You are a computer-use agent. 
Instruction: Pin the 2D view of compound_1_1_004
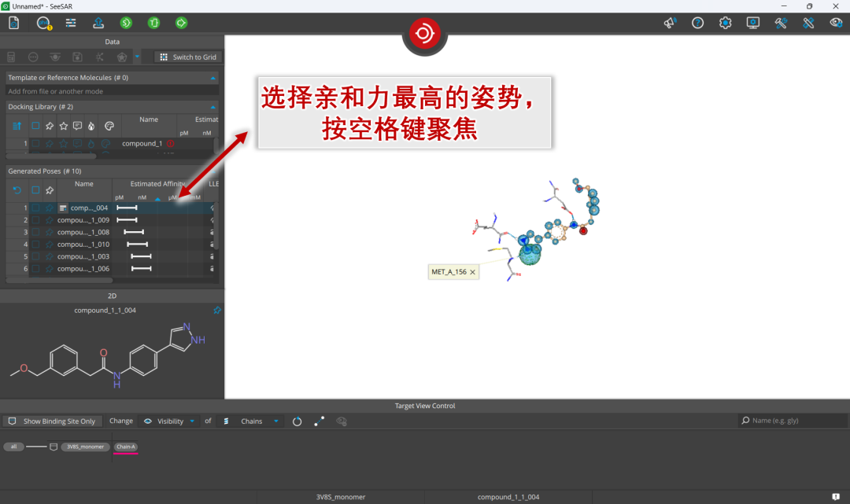pos(217,311)
